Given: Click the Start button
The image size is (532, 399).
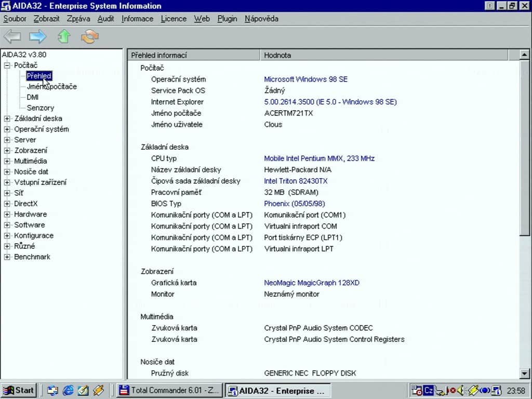Looking at the screenshot, I should [x=19, y=391].
